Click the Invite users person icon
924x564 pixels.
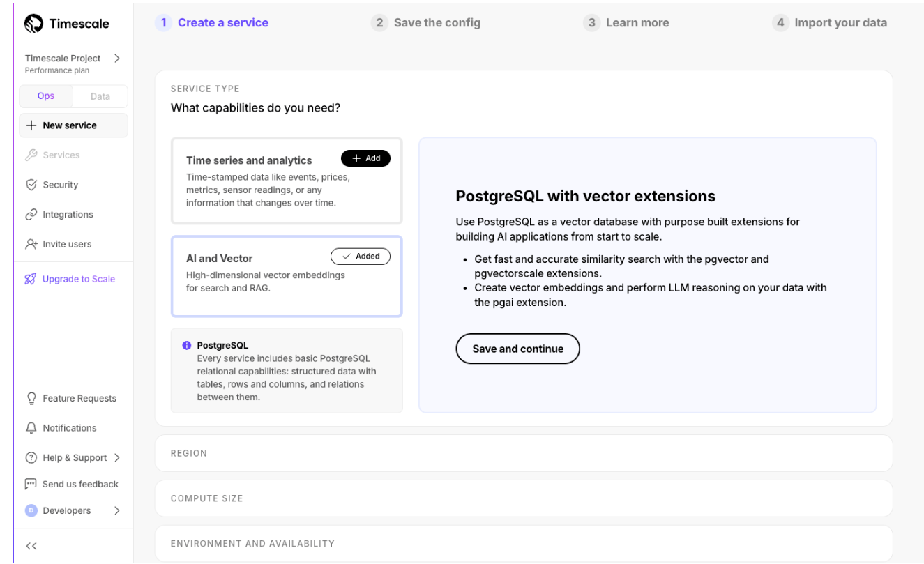(x=31, y=244)
